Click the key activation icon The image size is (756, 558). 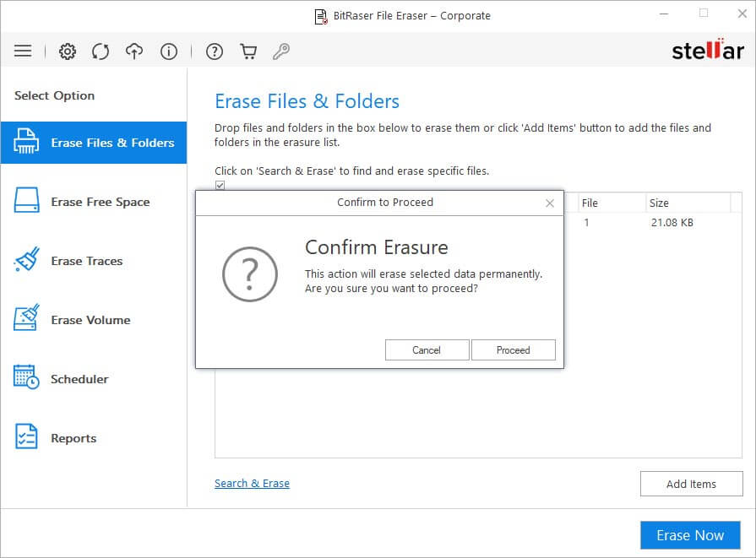pos(281,51)
